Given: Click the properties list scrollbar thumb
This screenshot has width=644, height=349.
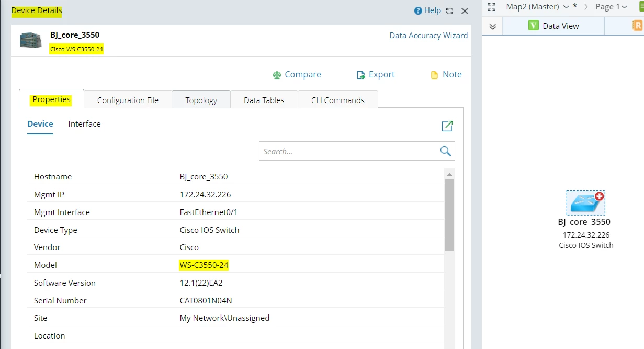Looking at the screenshot, I should 449,215.
